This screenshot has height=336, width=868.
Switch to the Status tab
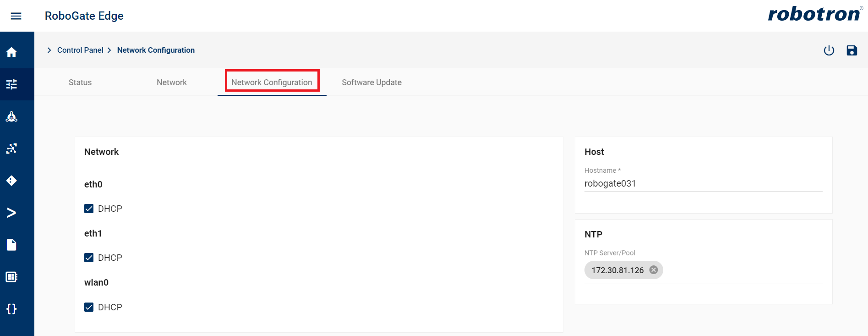point(80,83)
